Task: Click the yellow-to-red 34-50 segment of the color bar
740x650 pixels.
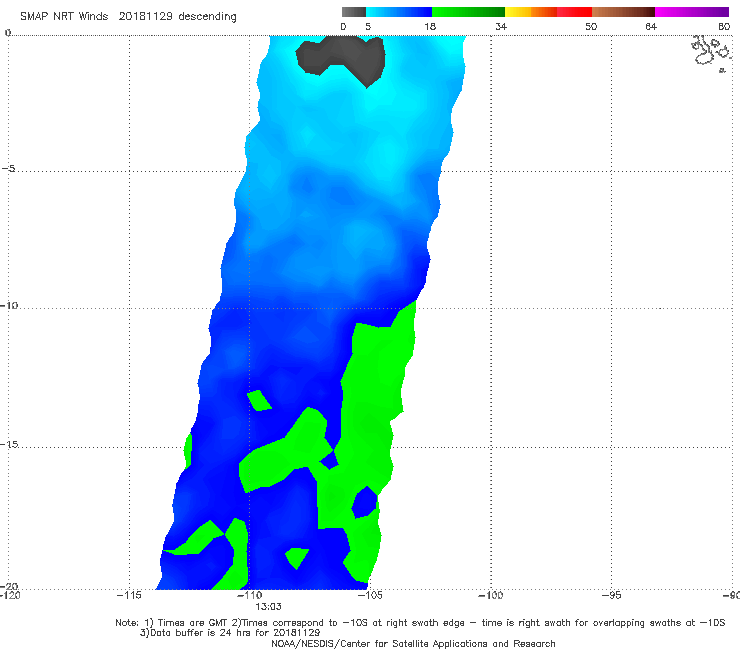Action: click(548, 12)
